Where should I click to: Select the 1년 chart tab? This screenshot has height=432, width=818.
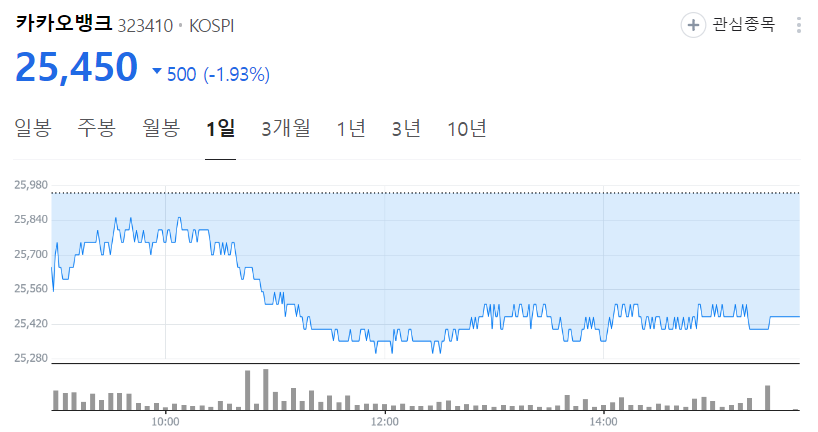[351, 128]
